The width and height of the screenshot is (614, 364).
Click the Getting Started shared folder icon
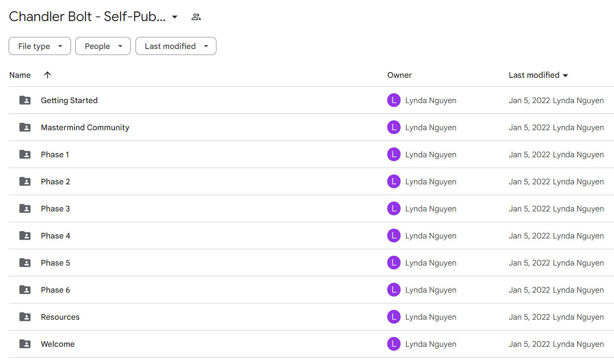click(x=25, y=100)
